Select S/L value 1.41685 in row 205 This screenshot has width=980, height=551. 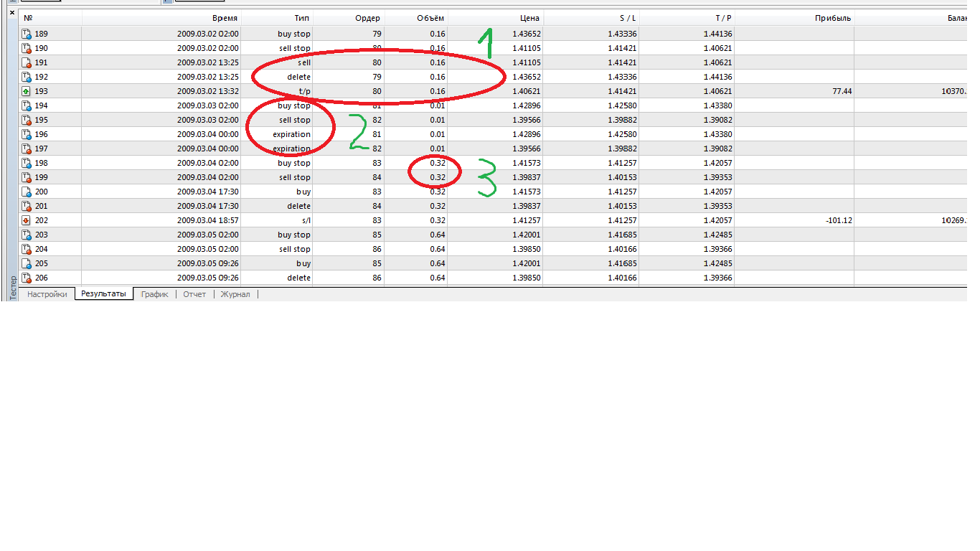click(622, 263)
